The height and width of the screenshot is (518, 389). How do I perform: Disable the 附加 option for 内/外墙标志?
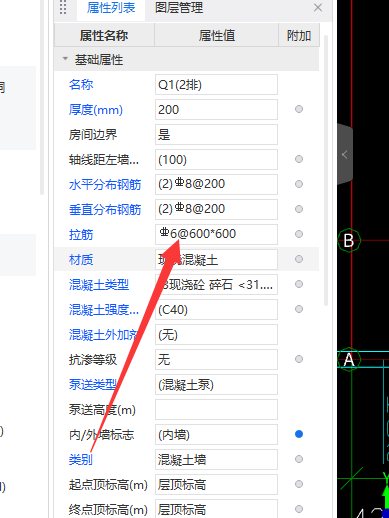(x=299, y=434)
